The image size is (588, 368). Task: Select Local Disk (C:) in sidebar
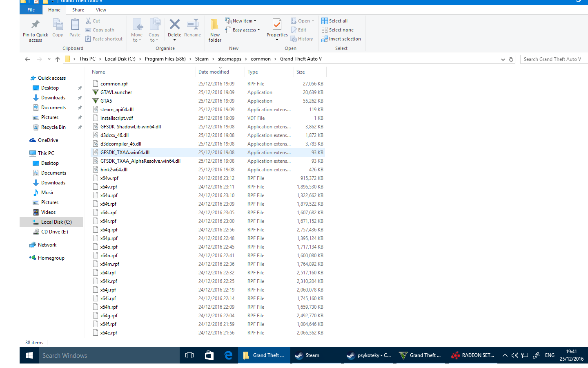(x=51, y=222)
